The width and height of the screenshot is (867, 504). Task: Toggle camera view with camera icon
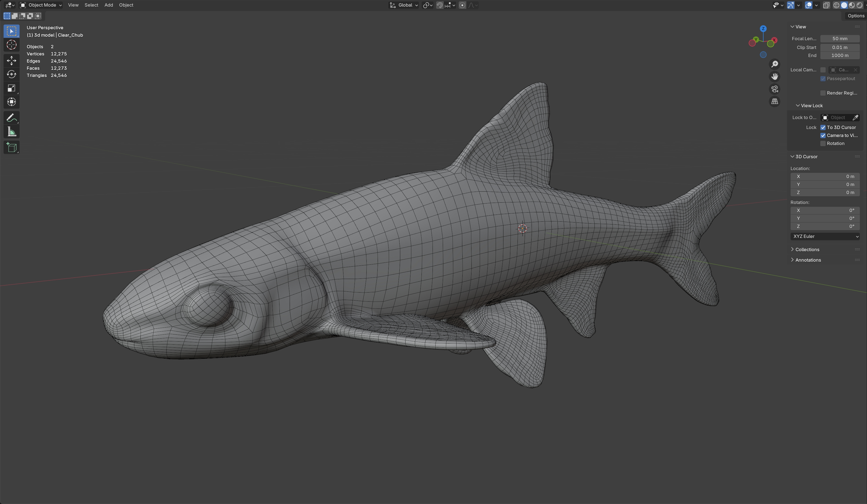pyautogui.click(x=774, y=89)
